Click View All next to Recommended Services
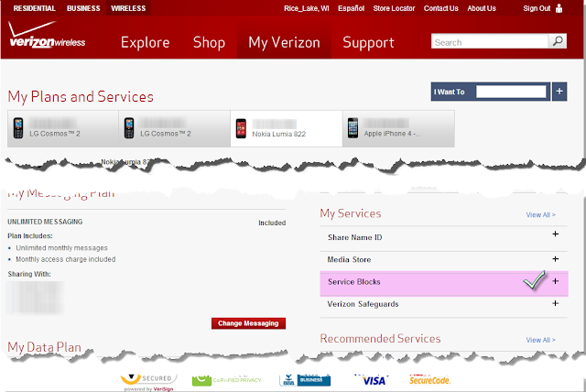The image size is (586, 392). point(541,340)
